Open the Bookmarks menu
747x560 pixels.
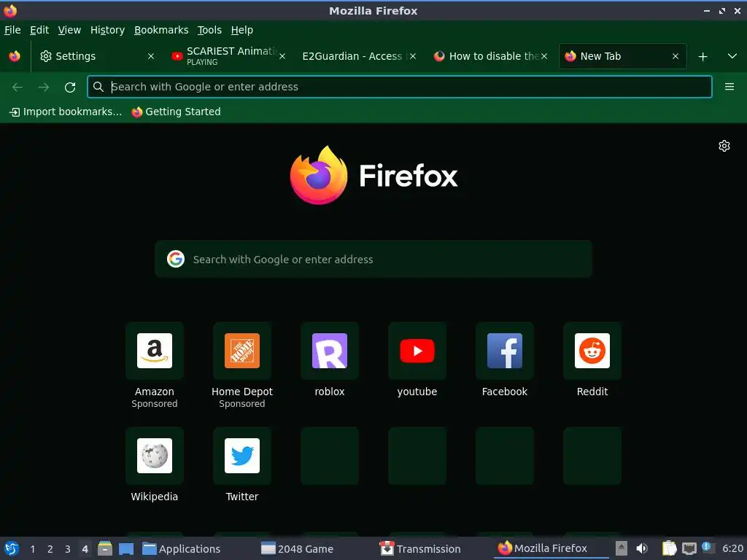161,30
